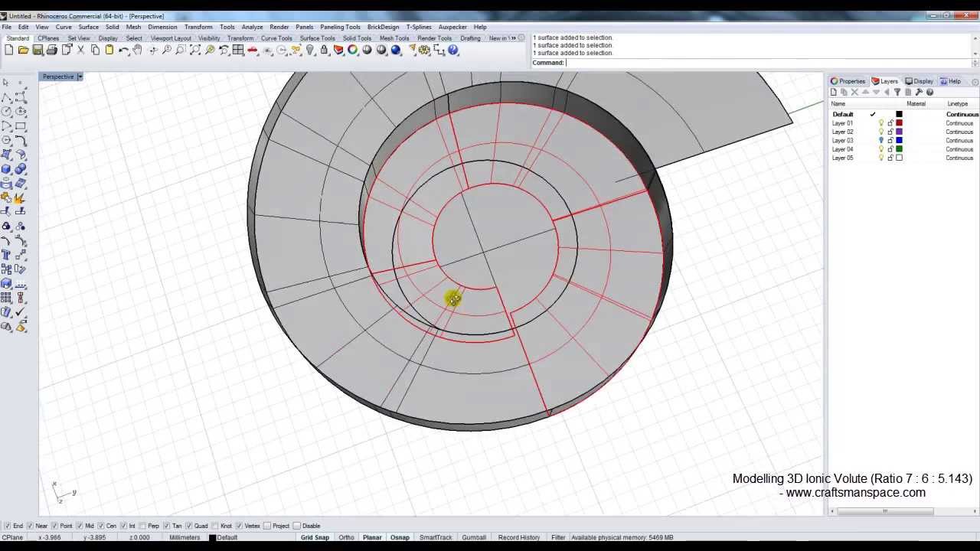Viewport: 980px width, 551px height.
Task: Toggle the Gumball status bar button
Action: [x=474, y=537]
